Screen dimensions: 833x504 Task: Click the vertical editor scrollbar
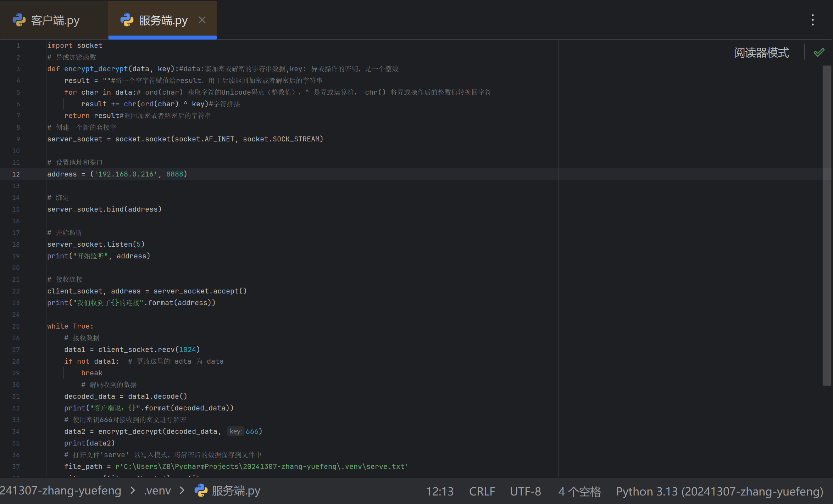tap(826, 225)
